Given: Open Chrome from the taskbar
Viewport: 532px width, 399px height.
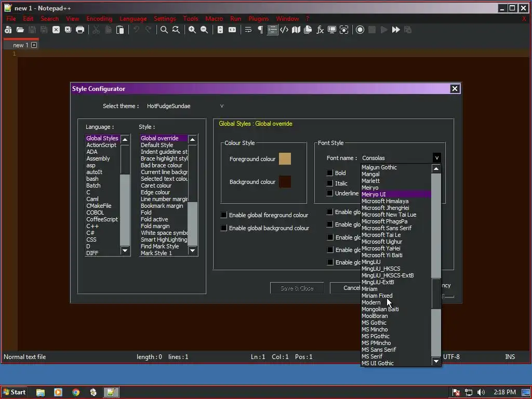Looking at the screenshot, I should 76,392.
